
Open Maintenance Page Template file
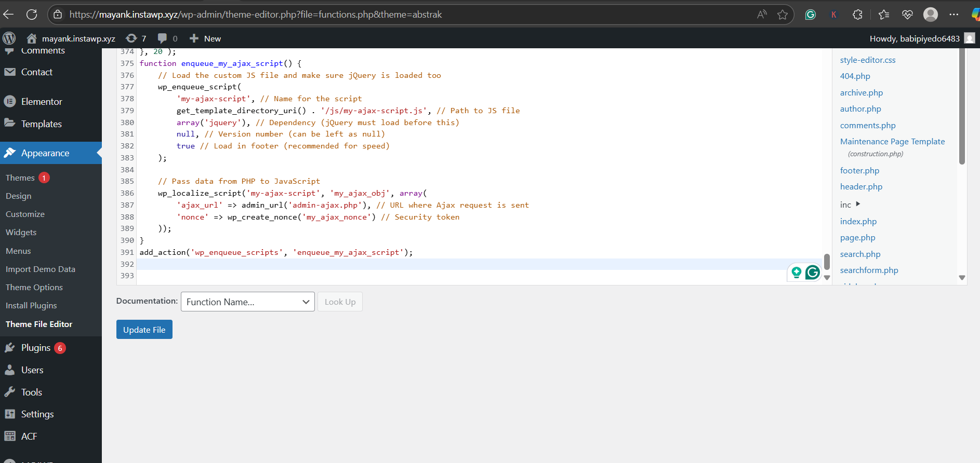point(892,141)
